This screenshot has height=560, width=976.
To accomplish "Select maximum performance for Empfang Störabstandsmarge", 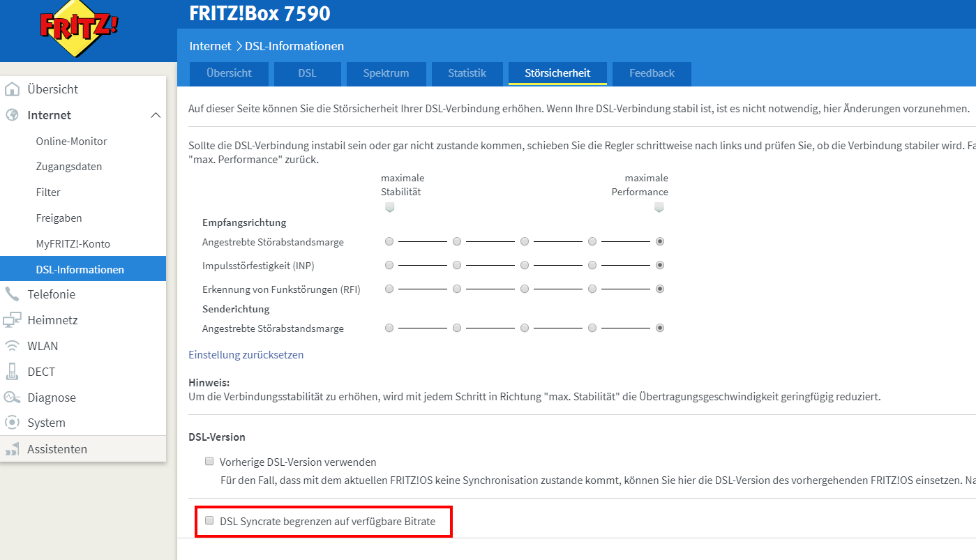I will coord(660,241).
